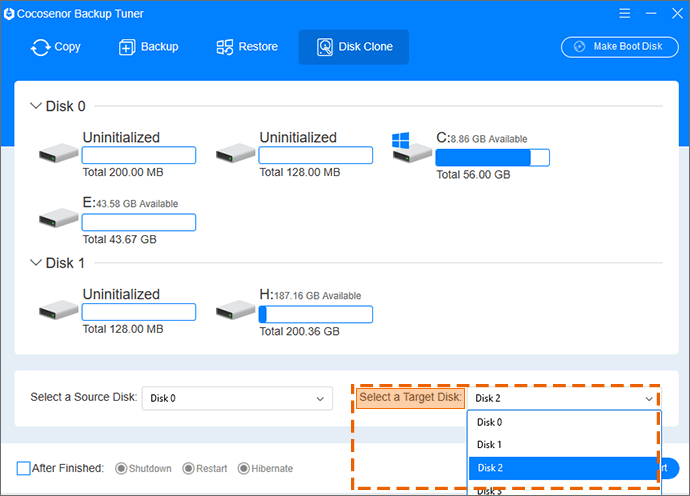
Task: Click the 'Total 43.67 GB' label
Action: click(119, 239)
